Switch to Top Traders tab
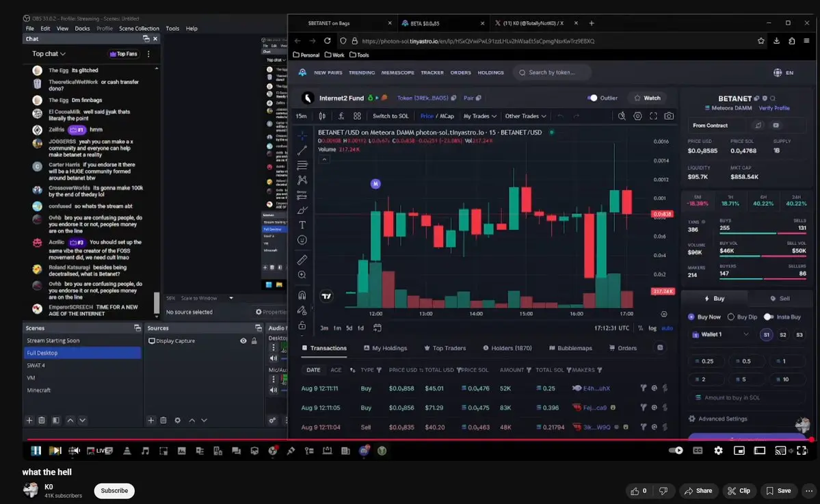820x504 pixels. (444, 348)
